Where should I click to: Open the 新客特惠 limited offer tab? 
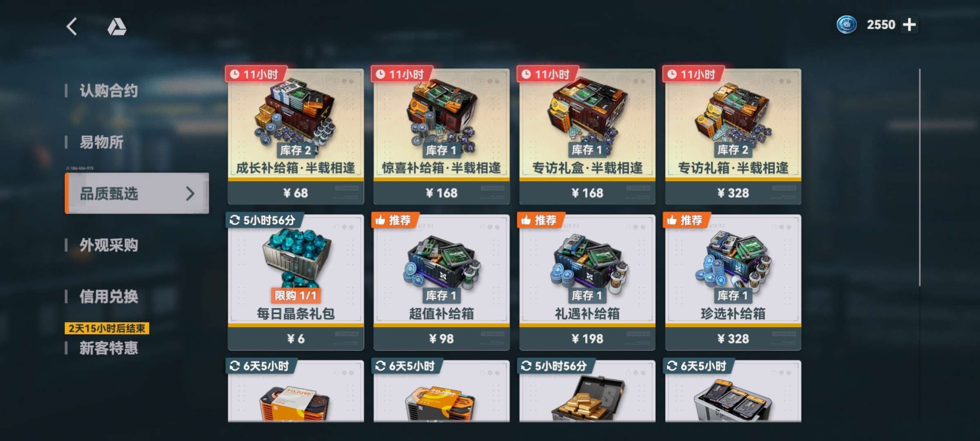tap(109, 348)
